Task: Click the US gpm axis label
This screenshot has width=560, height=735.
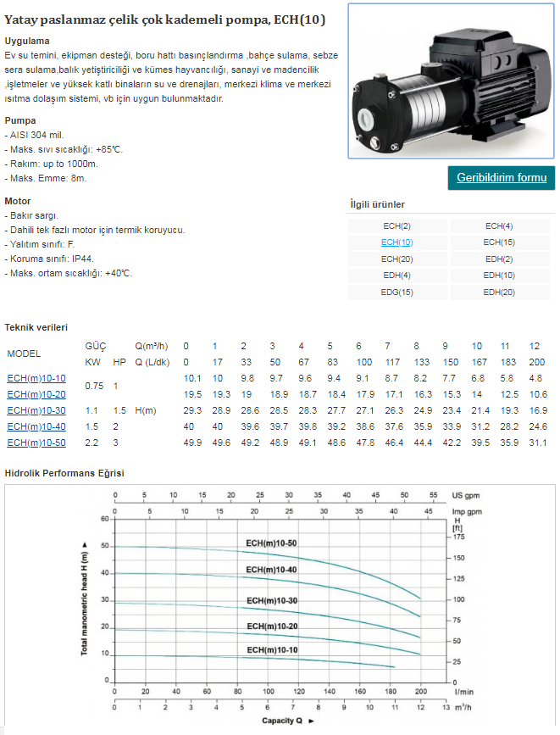Action: pyautogui.click(x=466, y=495)
